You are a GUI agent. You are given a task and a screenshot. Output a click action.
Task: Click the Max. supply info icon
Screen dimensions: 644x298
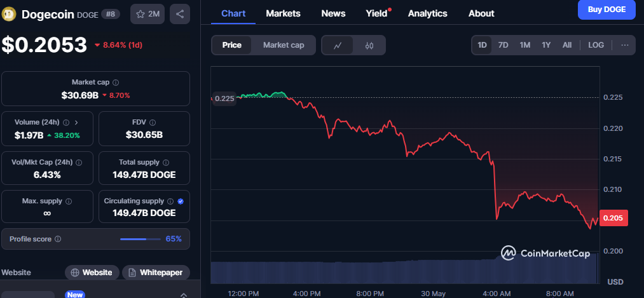(69, 201)
